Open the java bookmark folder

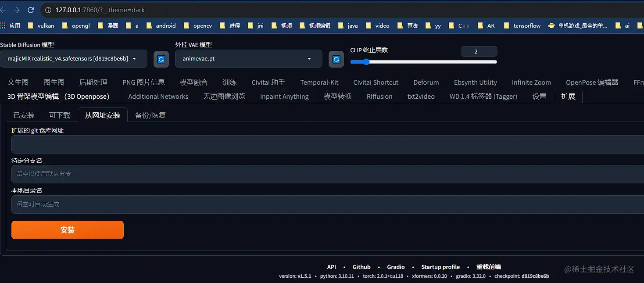click(348, 26)
